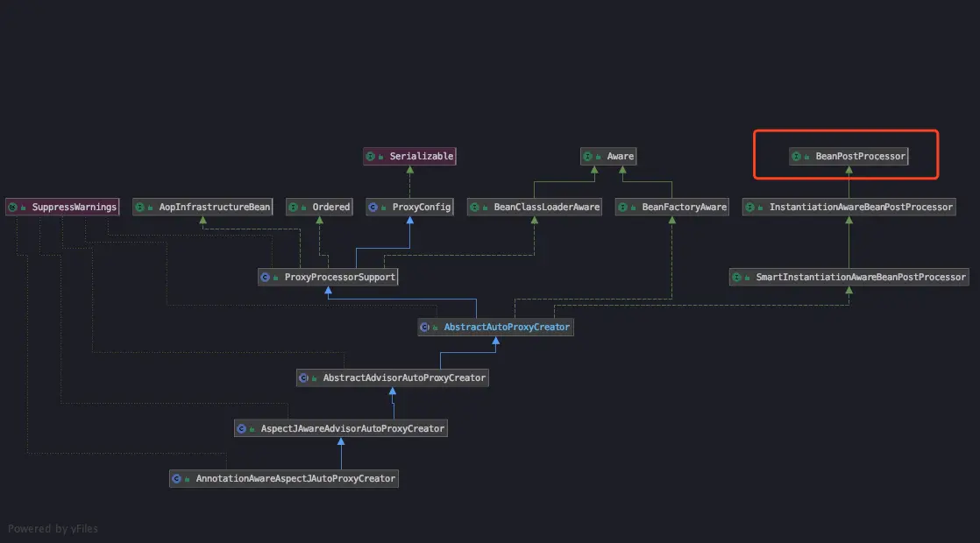
Task: Select the SuppressWarnings annotation node
Action: (61, 207)
